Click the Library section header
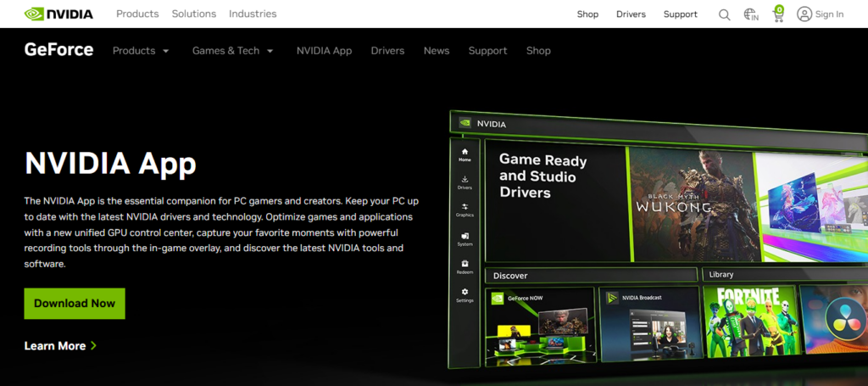This screenshot has height=386, width=868. click(785, 274)
